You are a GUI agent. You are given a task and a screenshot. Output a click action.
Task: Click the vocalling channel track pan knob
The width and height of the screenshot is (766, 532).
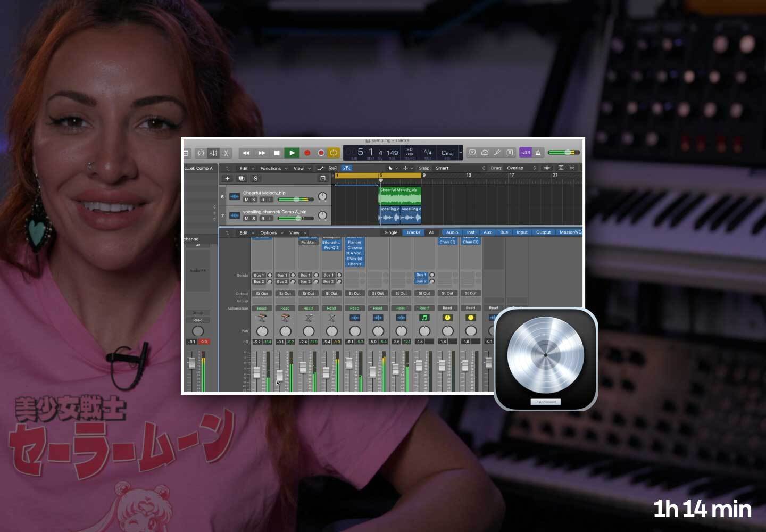[322, 215]
